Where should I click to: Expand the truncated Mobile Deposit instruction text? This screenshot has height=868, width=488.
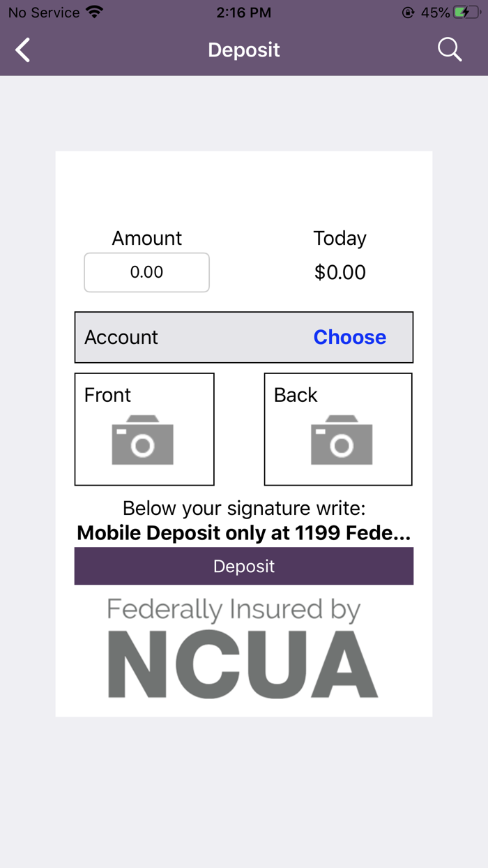(243, 532)
